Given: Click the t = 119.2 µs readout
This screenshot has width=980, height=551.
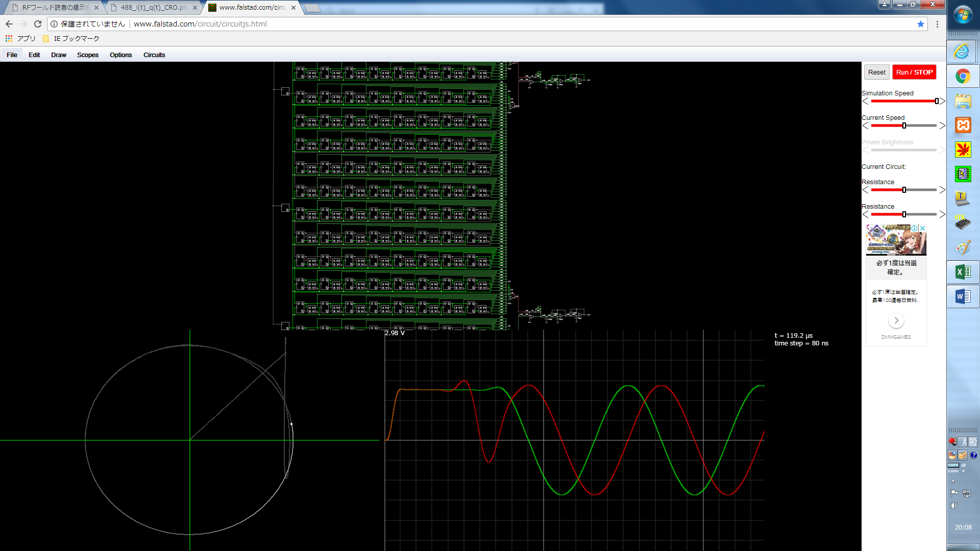Looking at the screenshot, I should point(794,336).
